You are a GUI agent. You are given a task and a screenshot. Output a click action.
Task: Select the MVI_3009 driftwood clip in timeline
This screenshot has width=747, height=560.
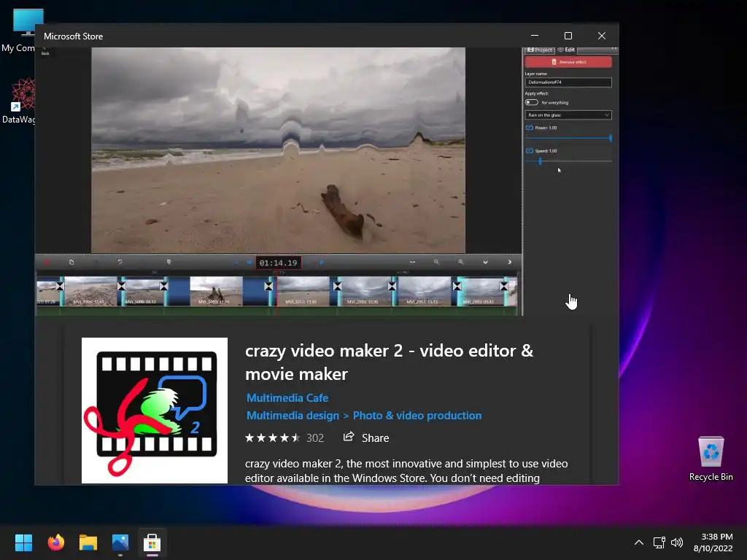(216, 291)
